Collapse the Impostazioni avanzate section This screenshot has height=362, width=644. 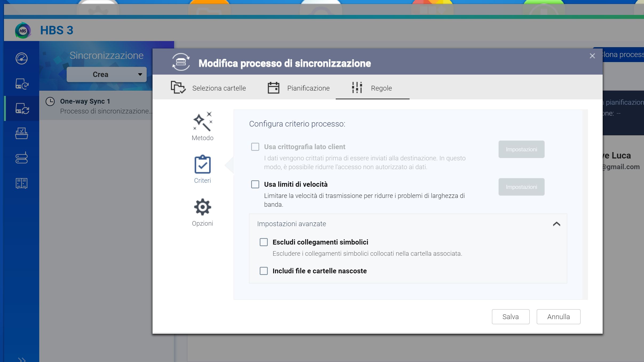point(556,224)
